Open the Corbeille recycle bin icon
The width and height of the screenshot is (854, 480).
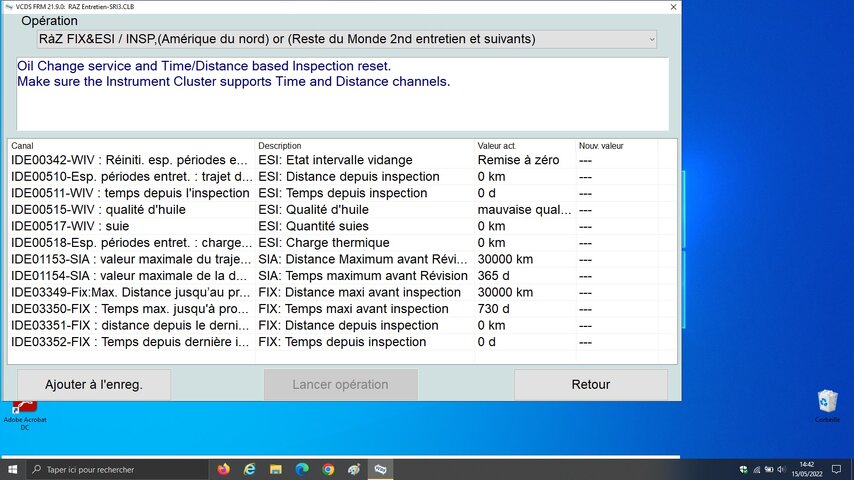click(x=827, y=406)
